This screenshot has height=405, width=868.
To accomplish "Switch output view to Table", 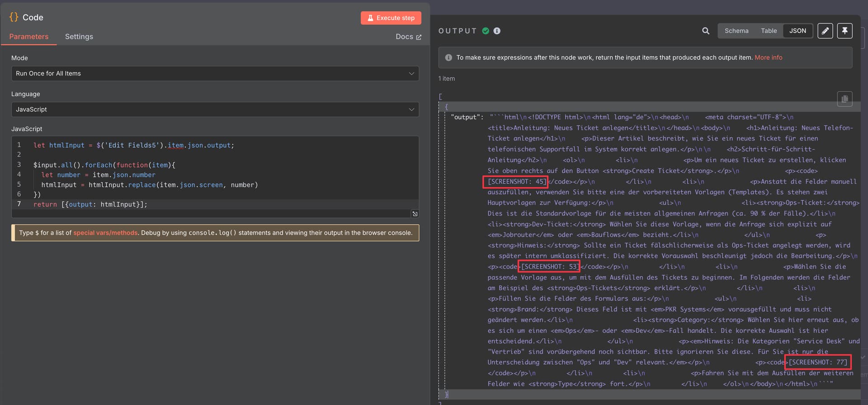I will coord(769,31).
